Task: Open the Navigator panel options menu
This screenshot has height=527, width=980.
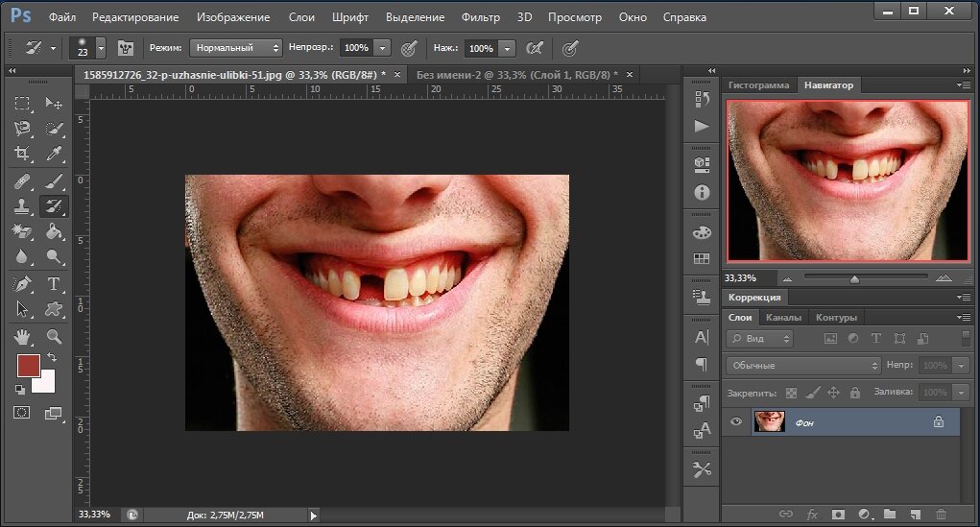Action: pos(963,85)
